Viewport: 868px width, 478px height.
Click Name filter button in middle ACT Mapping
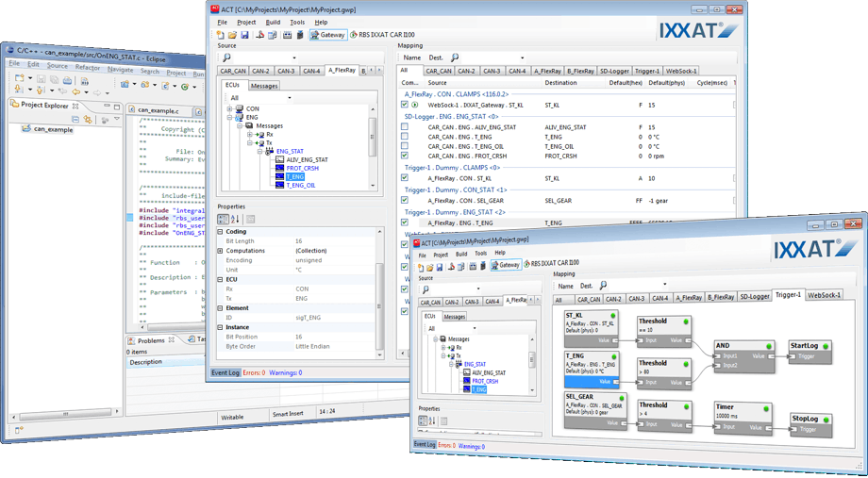tap(412, 58)
